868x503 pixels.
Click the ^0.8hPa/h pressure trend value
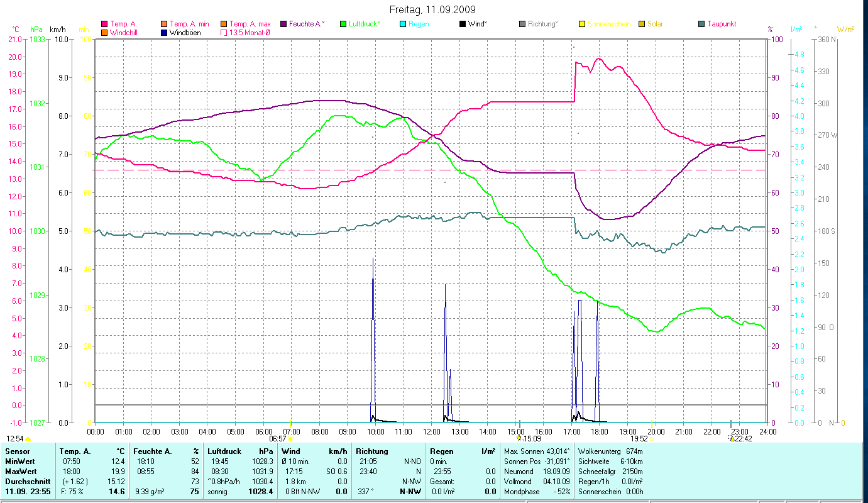tap(225, 482)
